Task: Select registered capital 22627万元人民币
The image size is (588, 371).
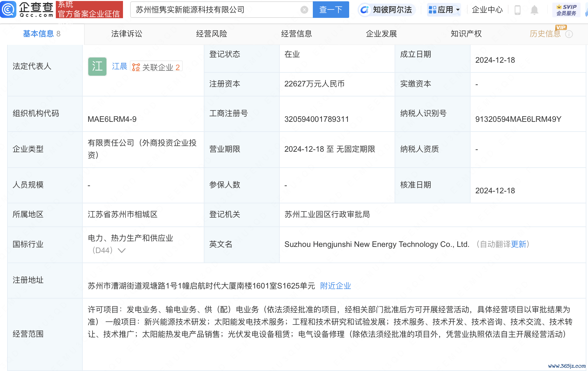Action: [314, 84]
